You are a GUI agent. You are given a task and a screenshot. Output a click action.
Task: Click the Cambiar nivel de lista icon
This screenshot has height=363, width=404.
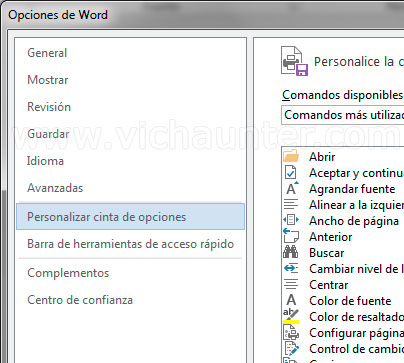pyautogui.click(x=291, y=268)
